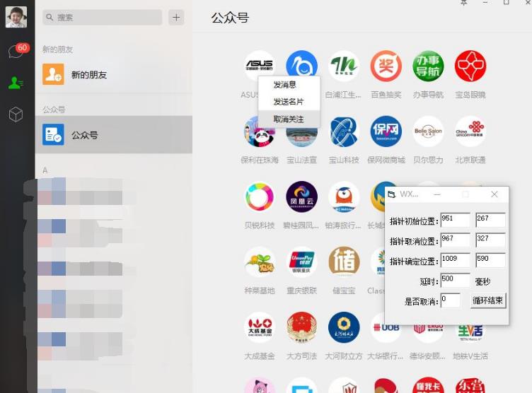Click the search box
The image size is (532, 393).
coord(102,17)
